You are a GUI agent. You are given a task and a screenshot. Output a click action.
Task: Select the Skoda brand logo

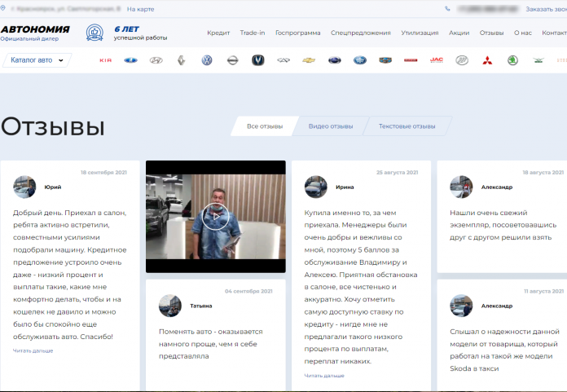tap(512, 60)
